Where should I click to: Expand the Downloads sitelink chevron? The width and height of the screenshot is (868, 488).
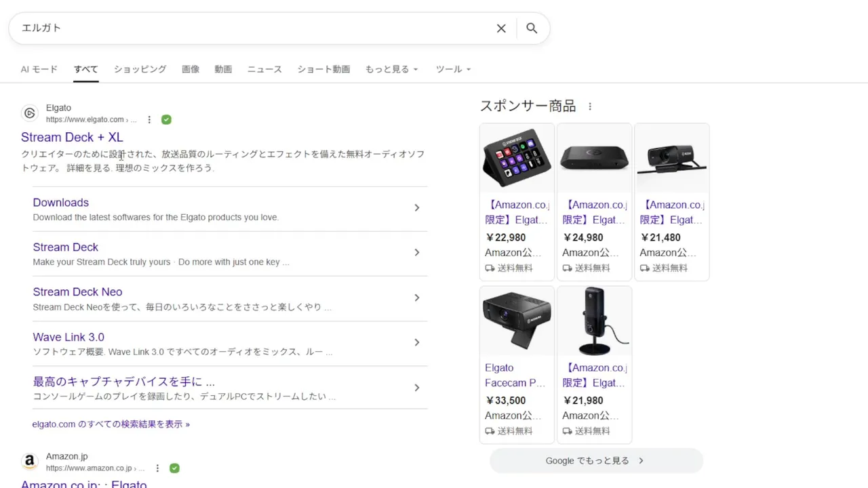417,208
